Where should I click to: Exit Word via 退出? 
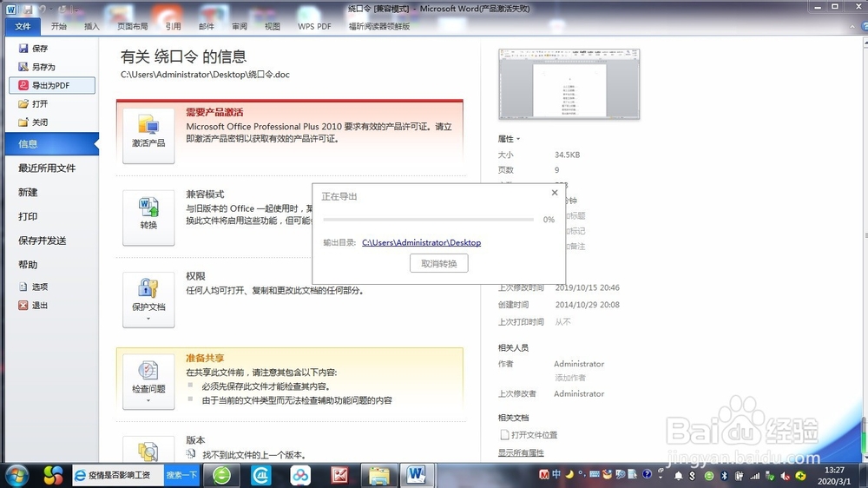coord(33,305)
